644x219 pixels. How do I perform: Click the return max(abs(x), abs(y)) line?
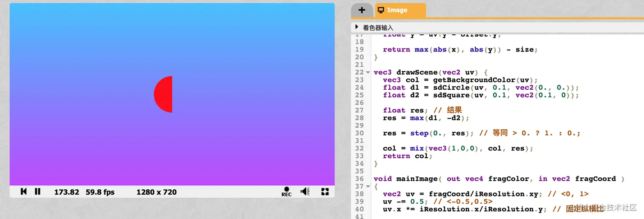click(x=460, y=50)
